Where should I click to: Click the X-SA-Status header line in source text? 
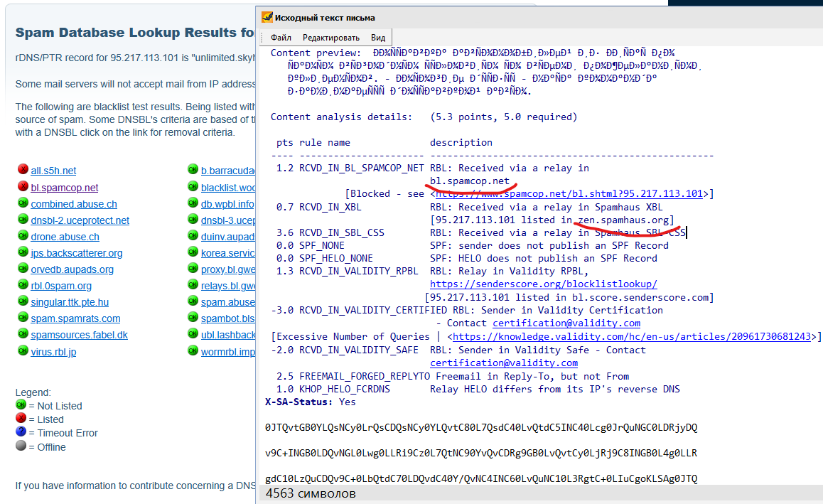[311, 402]
